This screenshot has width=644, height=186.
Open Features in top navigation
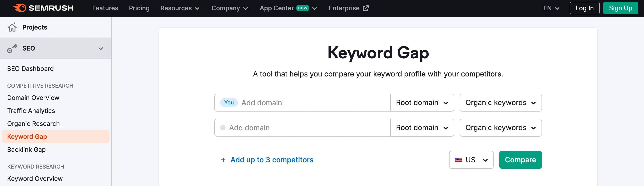tap(105, 8)
